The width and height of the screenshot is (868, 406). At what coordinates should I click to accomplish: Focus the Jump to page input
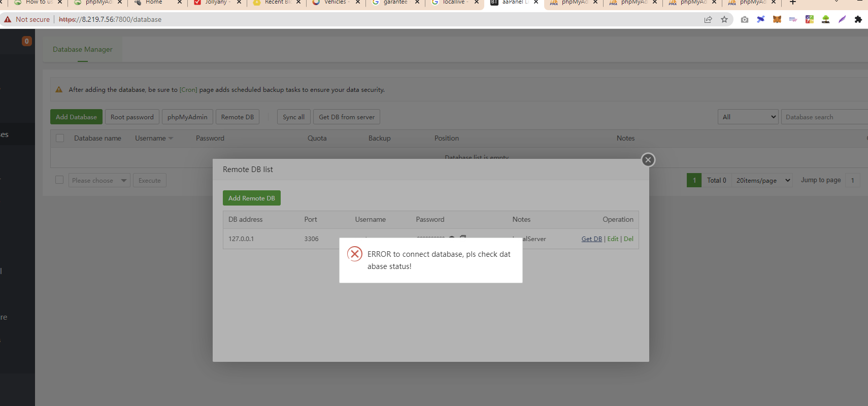853,180
